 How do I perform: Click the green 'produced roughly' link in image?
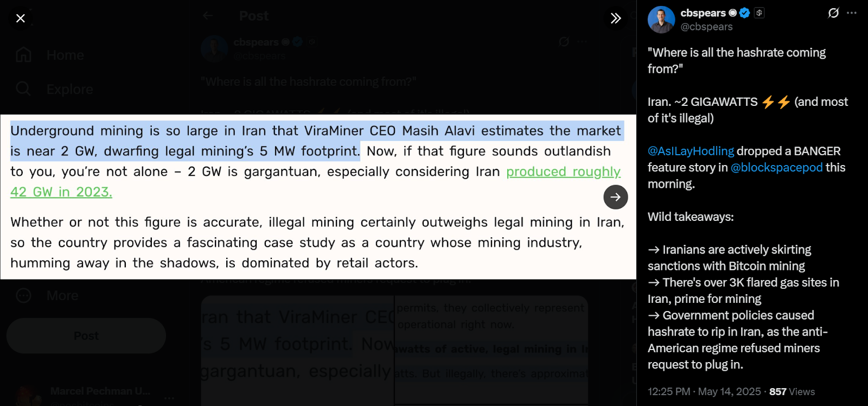point(563,172)
